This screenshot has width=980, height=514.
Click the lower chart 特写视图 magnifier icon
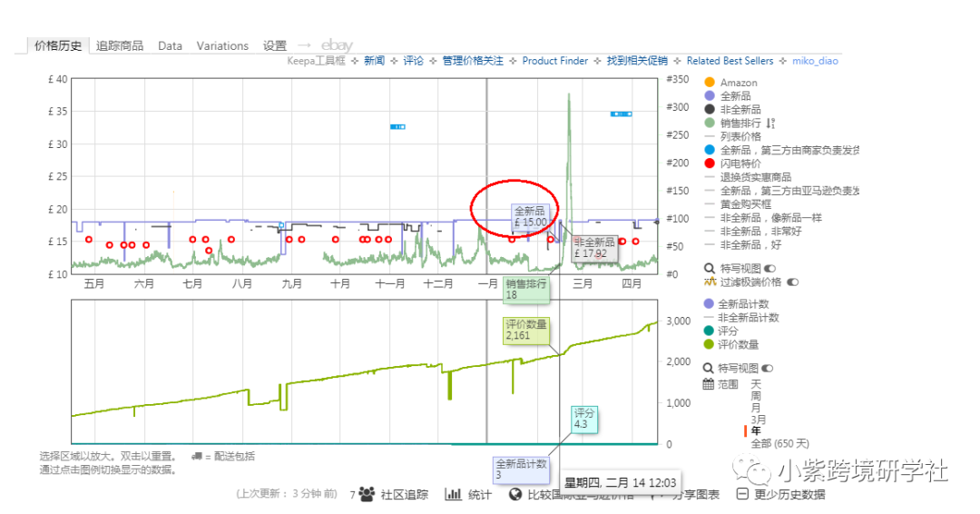click(709, 369)
